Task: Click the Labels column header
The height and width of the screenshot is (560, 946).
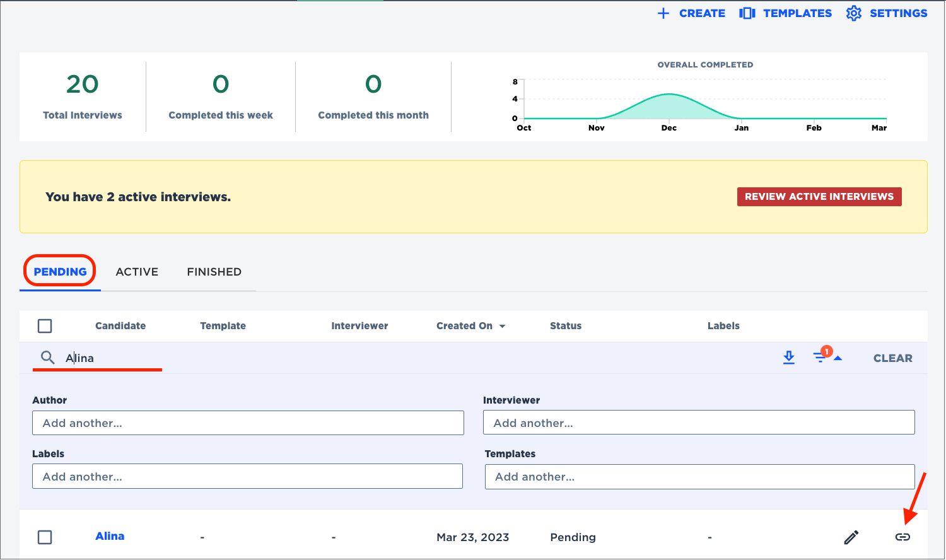Action: click(x=723, y=326)
